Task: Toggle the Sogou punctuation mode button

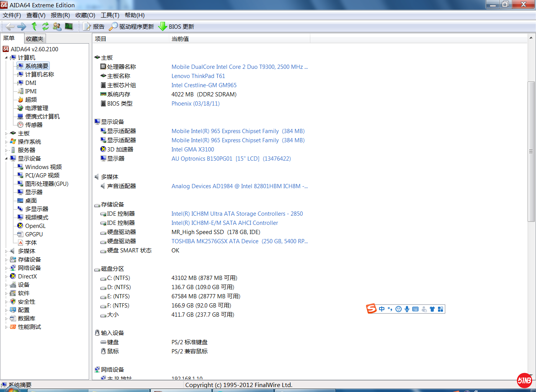Action: 390,309
